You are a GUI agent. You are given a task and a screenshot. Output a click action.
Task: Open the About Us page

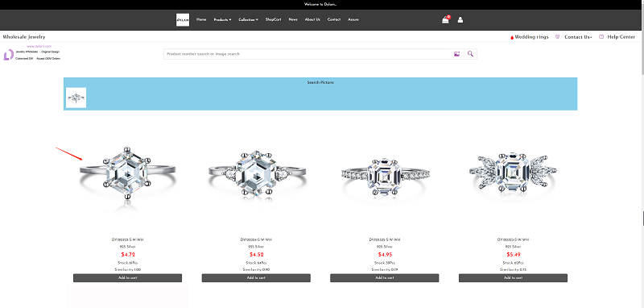click(312, 19)
